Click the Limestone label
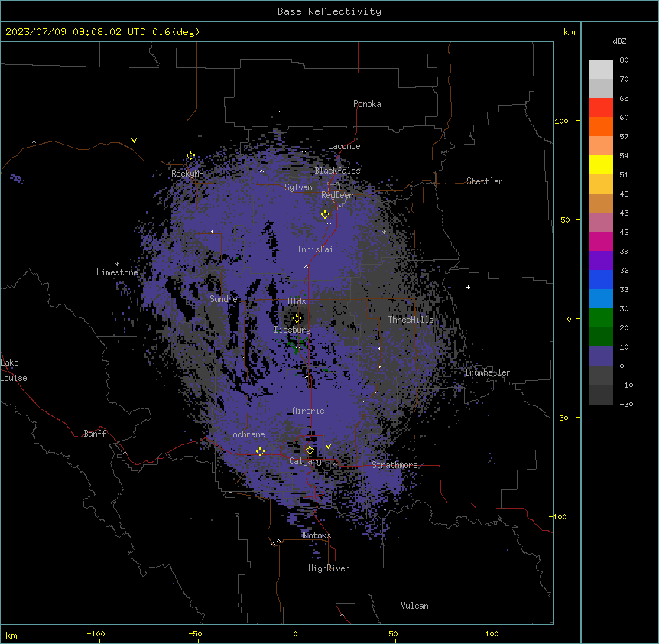This screenshot has width=659, height=644. [117, 272]
